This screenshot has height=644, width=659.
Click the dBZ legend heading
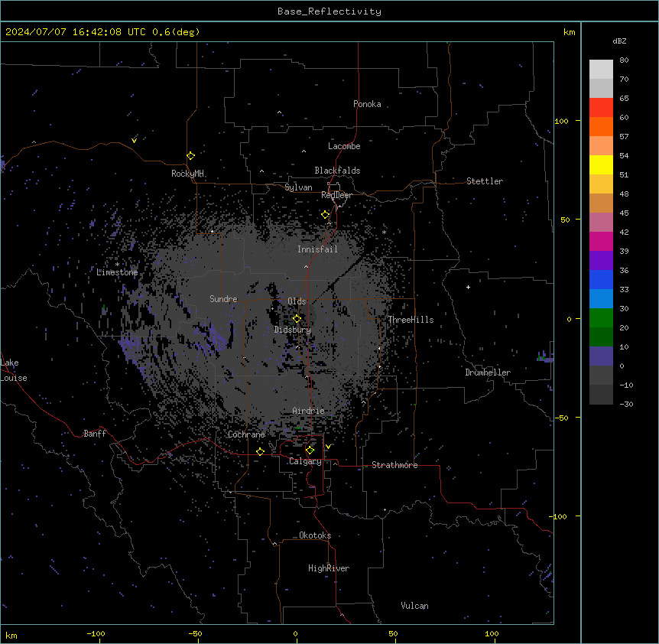[619, 41]
